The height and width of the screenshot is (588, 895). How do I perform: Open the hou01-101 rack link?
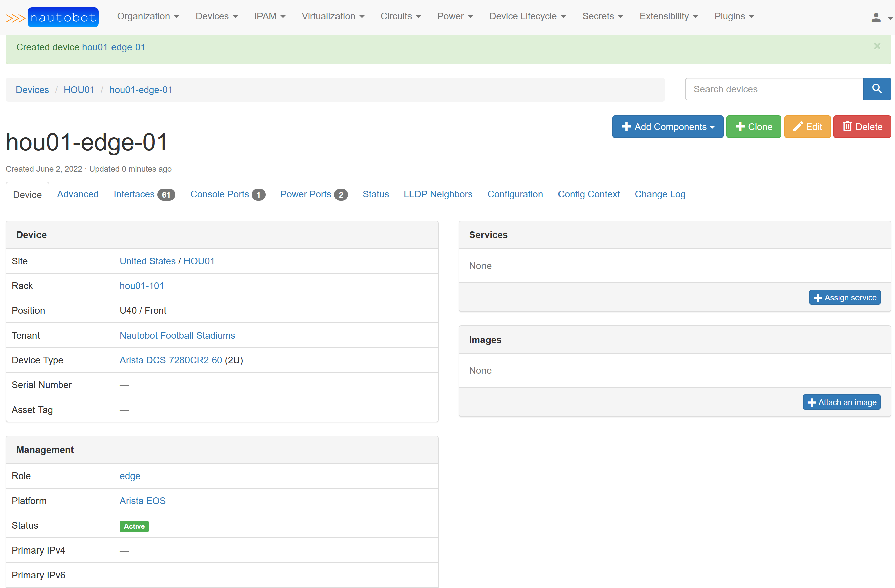(141, 286)
